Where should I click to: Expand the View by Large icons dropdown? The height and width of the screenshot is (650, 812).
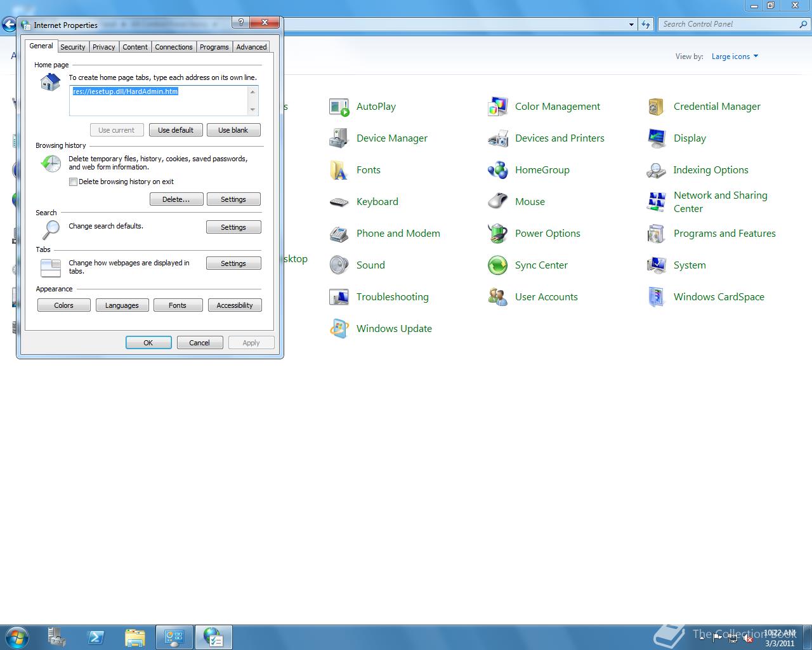735,56
